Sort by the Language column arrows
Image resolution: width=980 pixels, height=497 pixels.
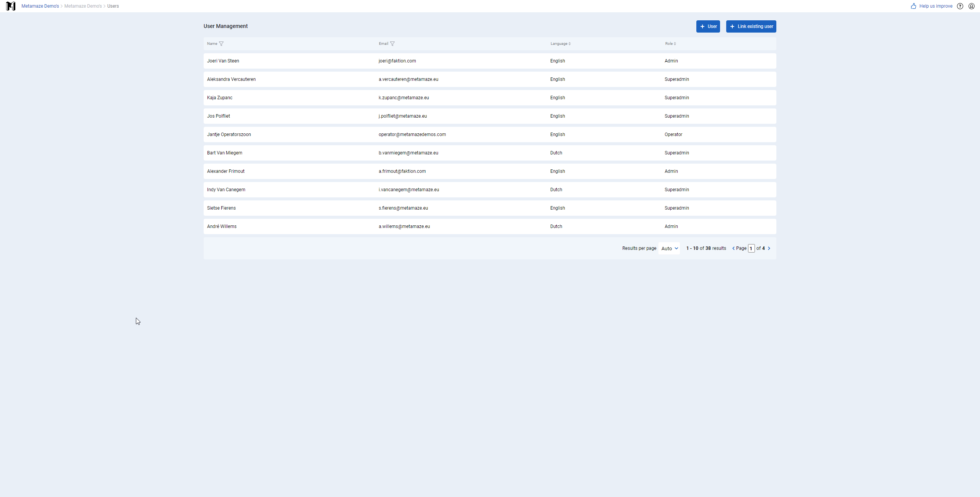(570, 44)
